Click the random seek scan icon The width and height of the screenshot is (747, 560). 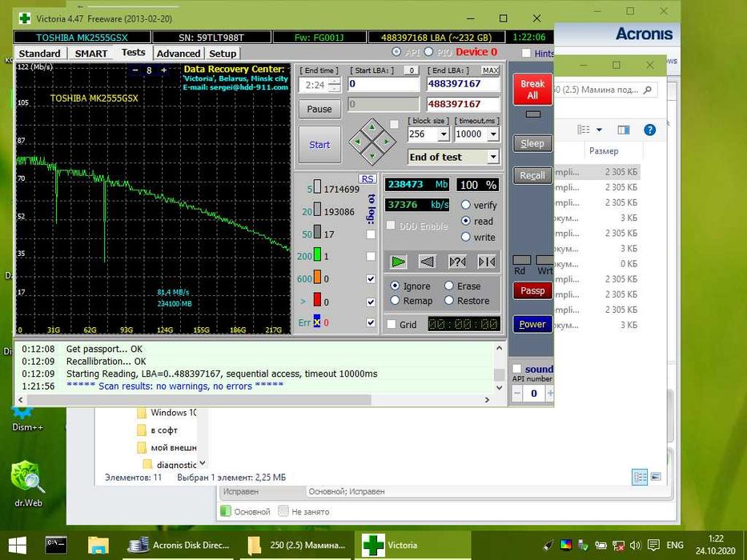pos(457,262)
